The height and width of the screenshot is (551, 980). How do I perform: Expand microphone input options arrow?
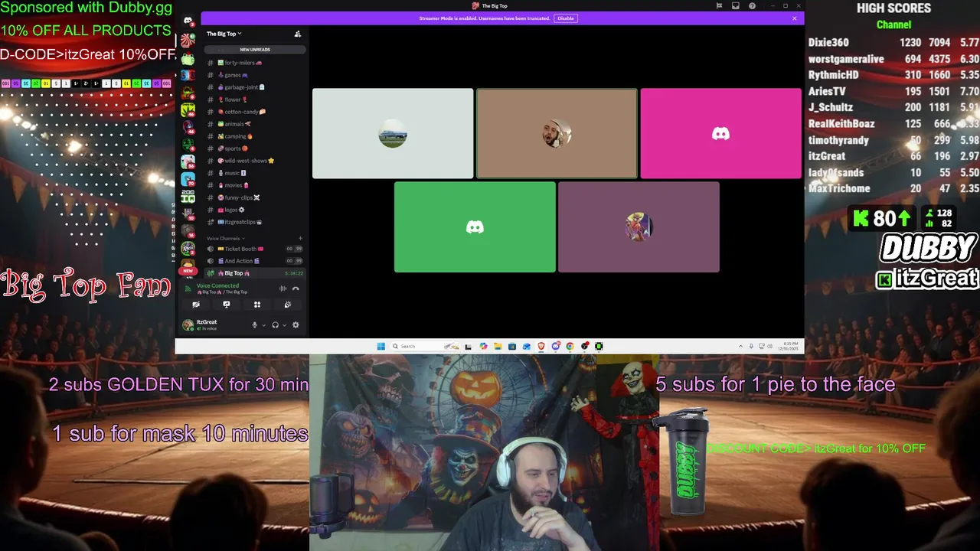pyautogui.click(x=263, y=325)
